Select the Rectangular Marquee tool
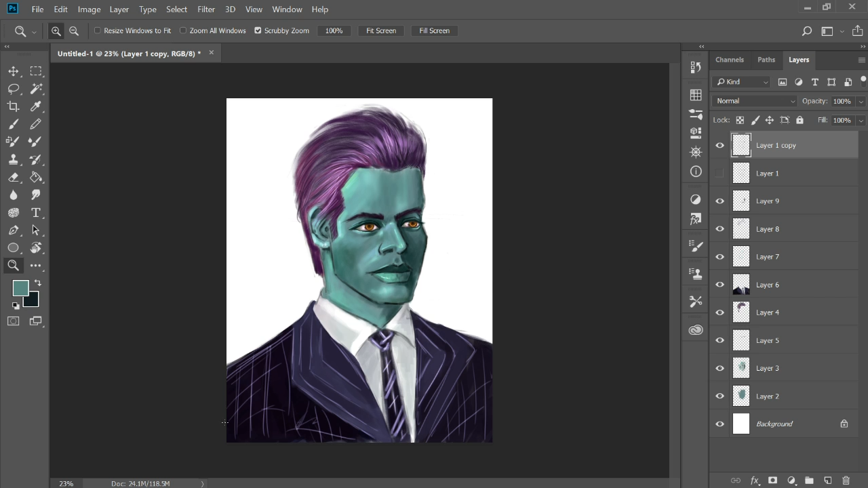This screenshot has width=868, height=488. point(36,71)
